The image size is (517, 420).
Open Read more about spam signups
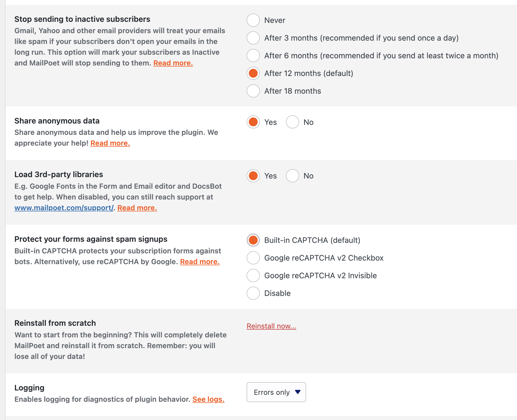(x=200, y=262)
